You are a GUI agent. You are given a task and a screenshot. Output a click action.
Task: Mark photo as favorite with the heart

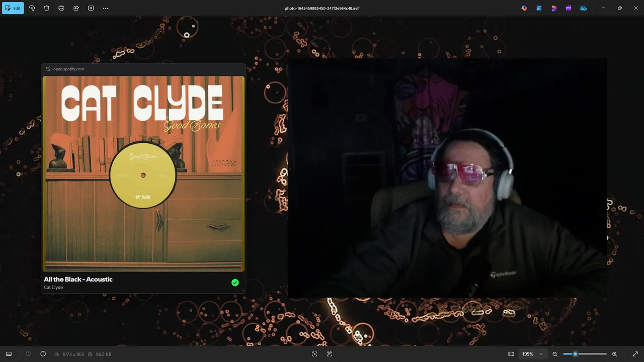tap(28, 354)
